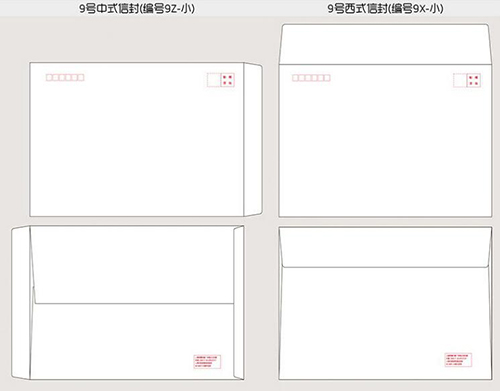Click the 9号中式信封(编号9Z-小) heading
This screenshot has width=500, height=391.
(137, 8)
